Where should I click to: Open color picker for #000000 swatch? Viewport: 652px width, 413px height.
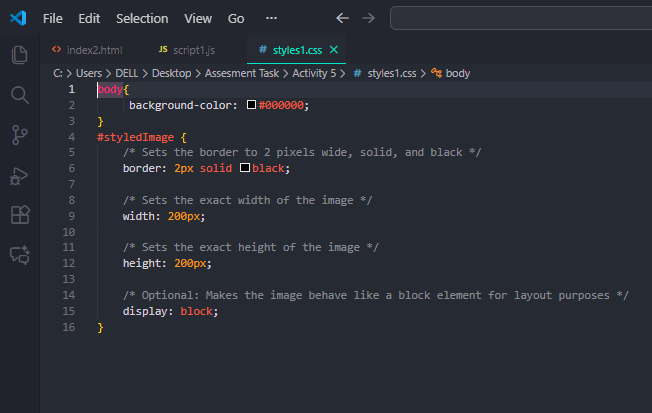pos(251,105)
